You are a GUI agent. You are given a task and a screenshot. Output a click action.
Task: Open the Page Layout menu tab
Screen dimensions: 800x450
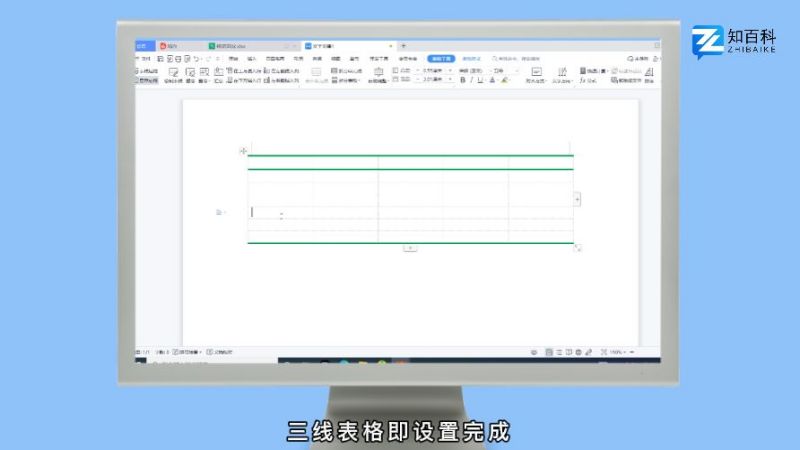[275, 59]
